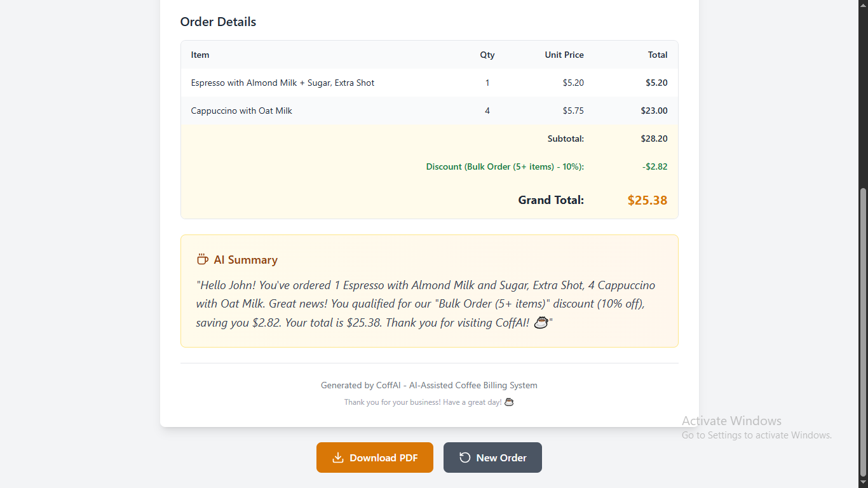Start a New Order
The height and width of the screenshot is (488, 868).
[492, 457]
